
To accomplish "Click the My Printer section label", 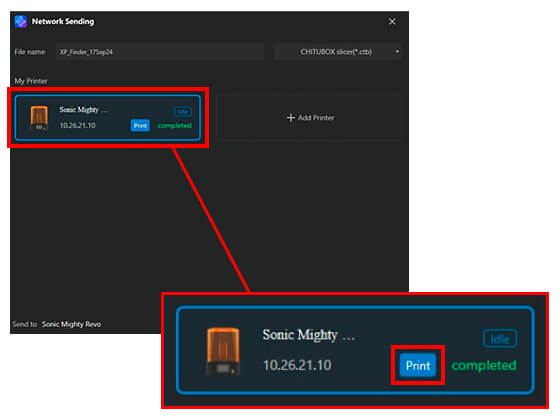I will pos(31,81).
